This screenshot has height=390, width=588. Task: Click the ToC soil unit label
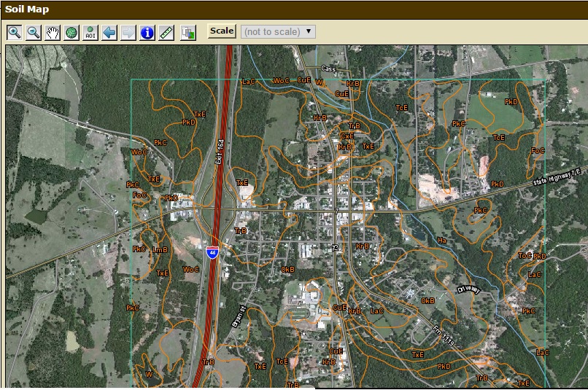tap(525, 255)
